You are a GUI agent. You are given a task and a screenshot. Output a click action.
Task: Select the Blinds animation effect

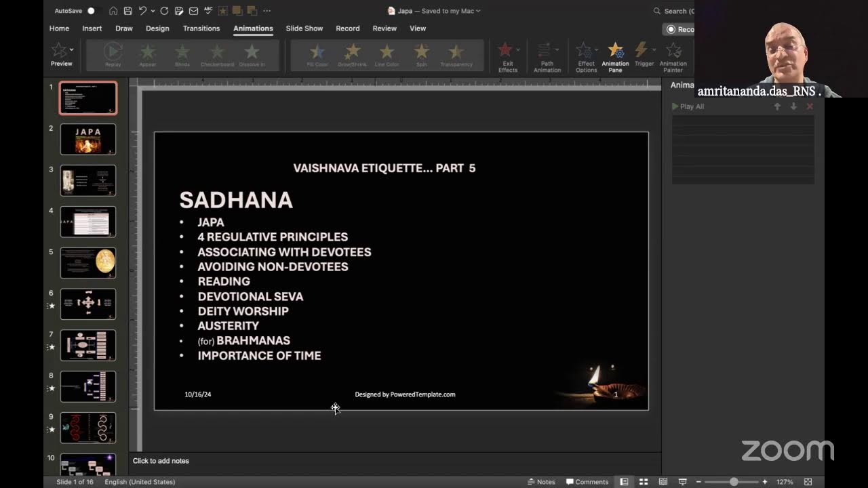pos(182,55)
